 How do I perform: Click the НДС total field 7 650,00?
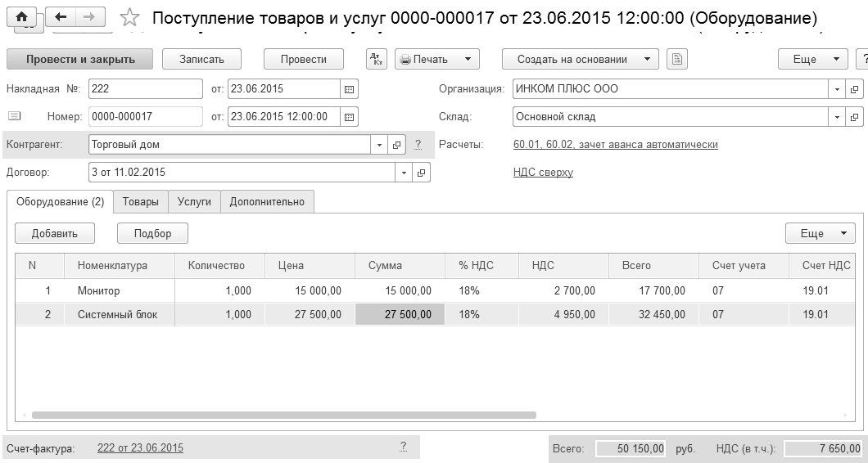point(825,448)
